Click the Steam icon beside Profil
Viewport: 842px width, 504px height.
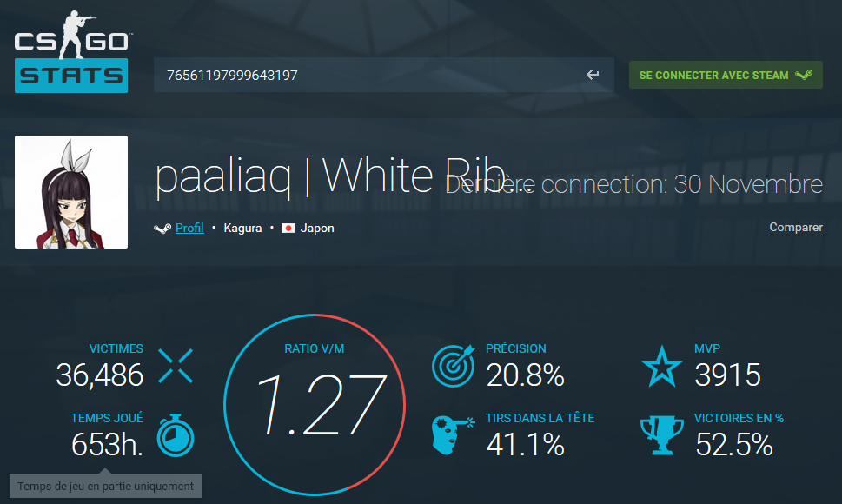coord(162,229)
